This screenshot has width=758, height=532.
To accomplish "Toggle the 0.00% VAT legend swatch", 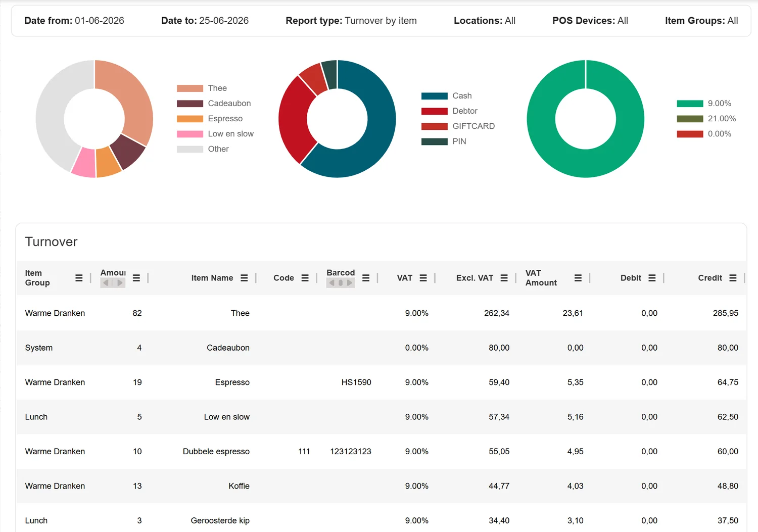I will 690,134.
